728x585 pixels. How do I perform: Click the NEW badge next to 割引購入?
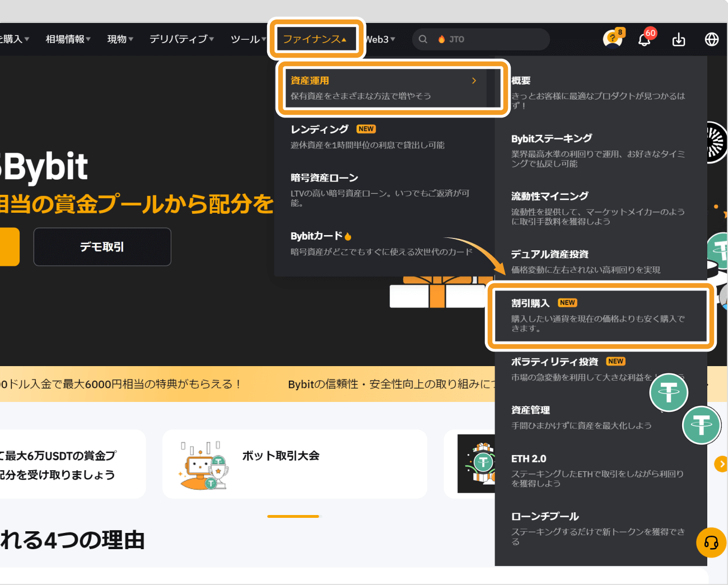[567, 303]
